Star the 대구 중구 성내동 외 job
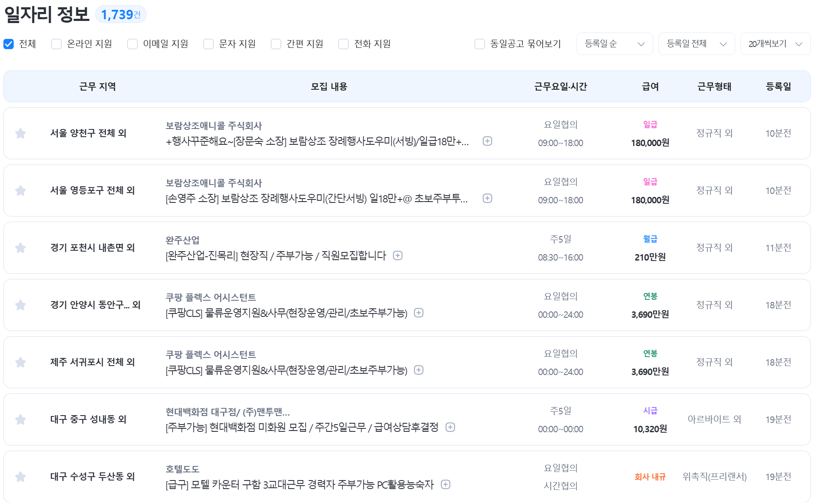Image resolution: width=813 pixels, height=504 pixels. [x=21, y=419]
